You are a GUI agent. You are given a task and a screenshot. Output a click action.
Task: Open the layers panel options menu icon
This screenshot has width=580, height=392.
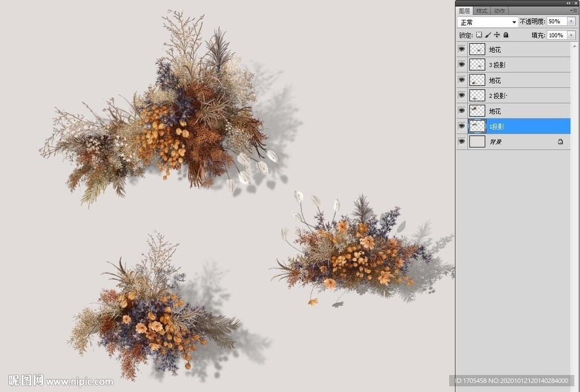click(x=573, y=10)
